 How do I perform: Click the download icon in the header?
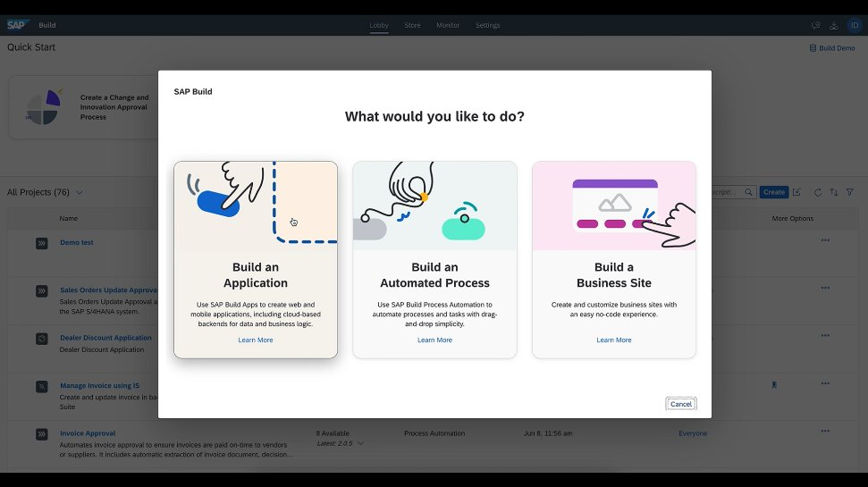coord(834,25)
